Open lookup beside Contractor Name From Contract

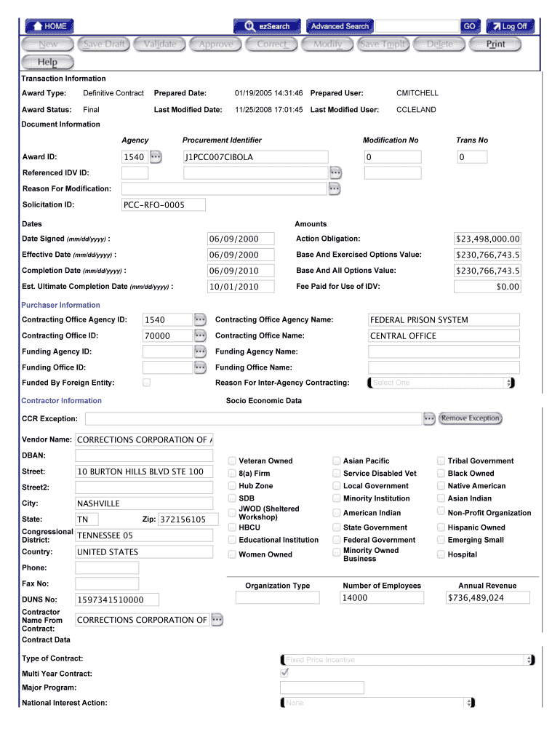point(217,620)
